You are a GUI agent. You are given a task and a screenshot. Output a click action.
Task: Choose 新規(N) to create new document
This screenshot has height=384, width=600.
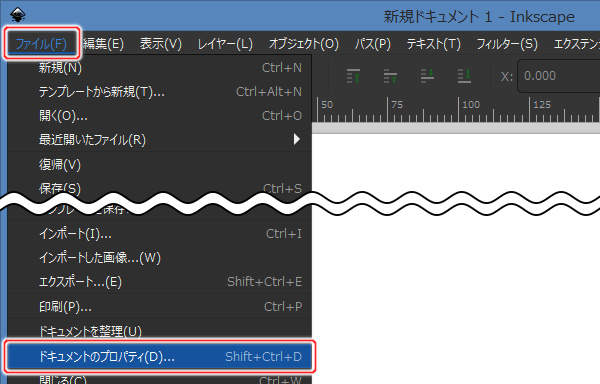tap(160, 68)
